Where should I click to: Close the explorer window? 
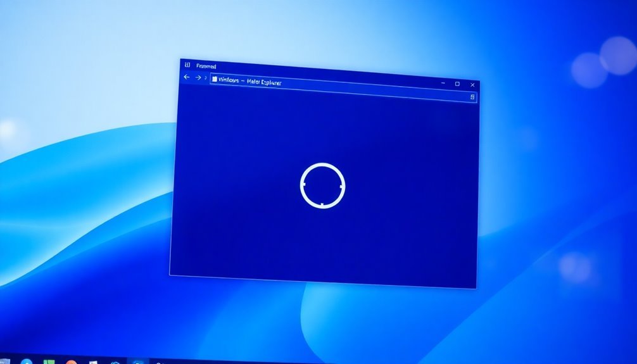point(472,85)
